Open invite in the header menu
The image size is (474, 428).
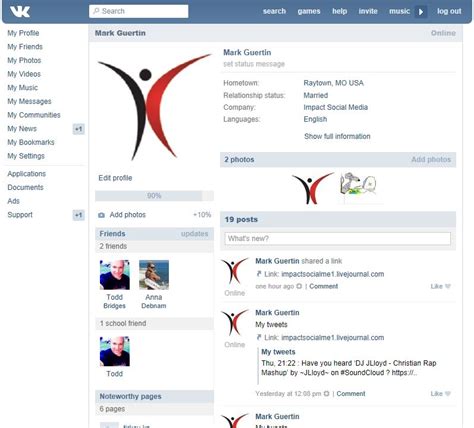pyautogui.click(x=368, y=11)
